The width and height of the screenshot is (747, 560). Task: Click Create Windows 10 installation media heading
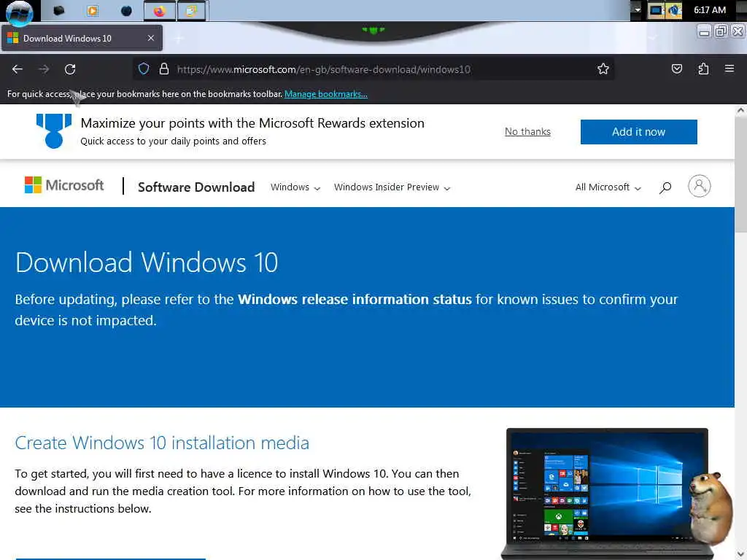pyautogui.click(x=162, y=443)
